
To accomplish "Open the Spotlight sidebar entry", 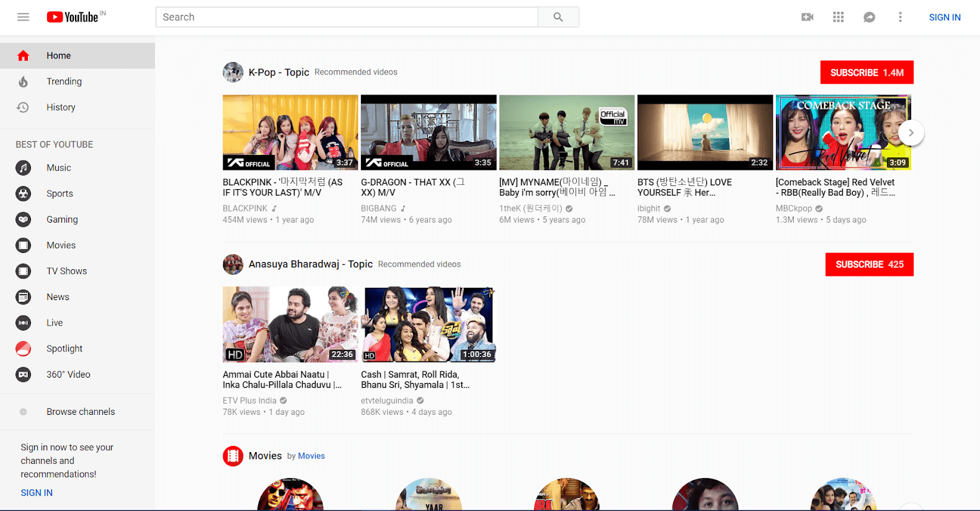I will [78, 349].
